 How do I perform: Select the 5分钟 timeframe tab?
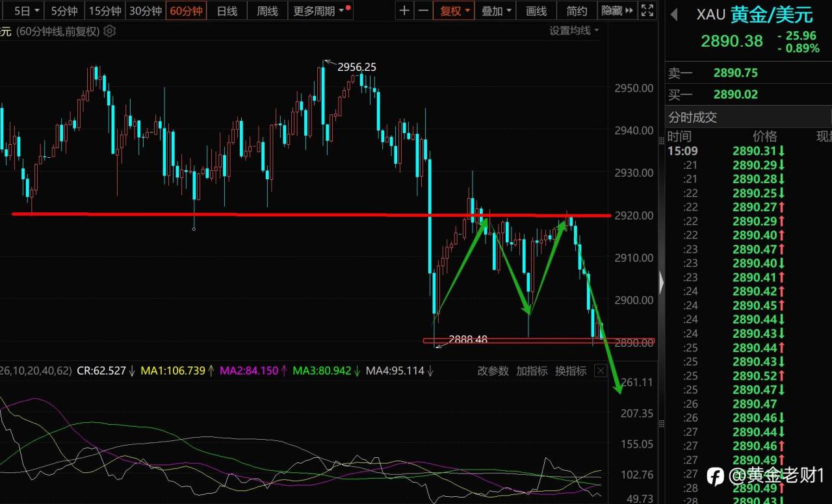coord(64,10)
